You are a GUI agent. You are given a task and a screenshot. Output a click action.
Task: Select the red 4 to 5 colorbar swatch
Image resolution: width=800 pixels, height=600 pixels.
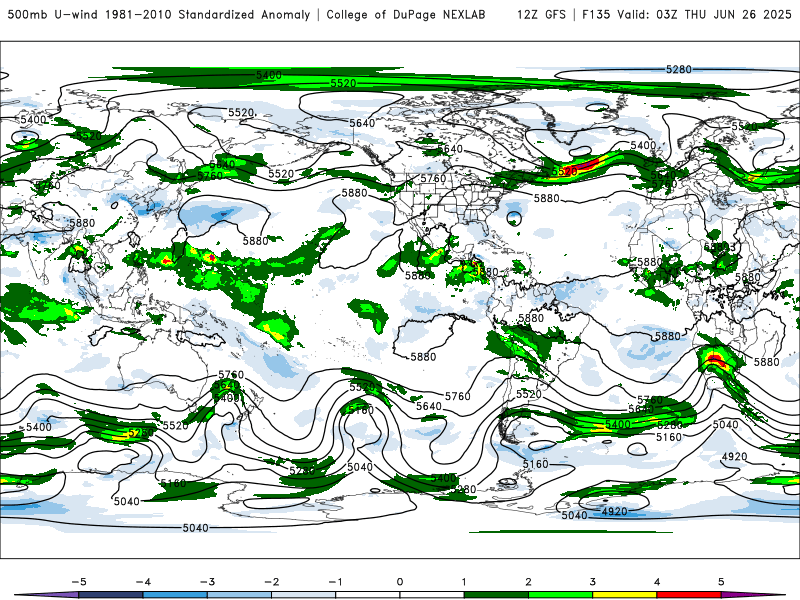(689, 595)
